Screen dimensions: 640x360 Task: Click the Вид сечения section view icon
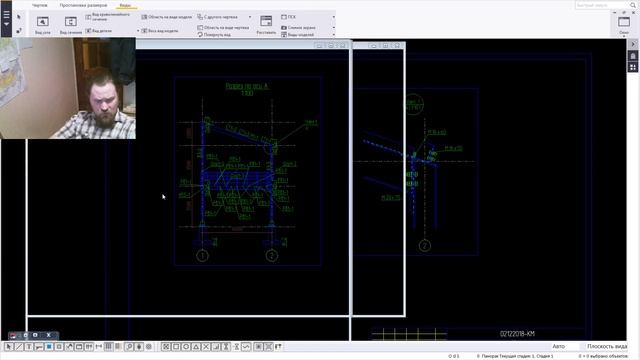[71, 21]
